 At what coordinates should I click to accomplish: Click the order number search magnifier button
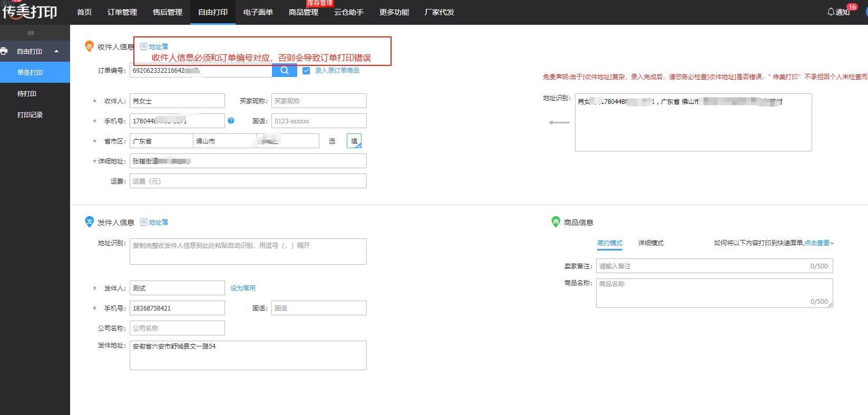pos(284,71)
